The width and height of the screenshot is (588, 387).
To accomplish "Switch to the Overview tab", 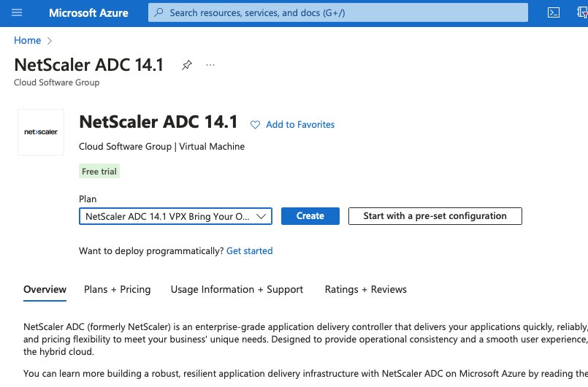I will [45, 290].
